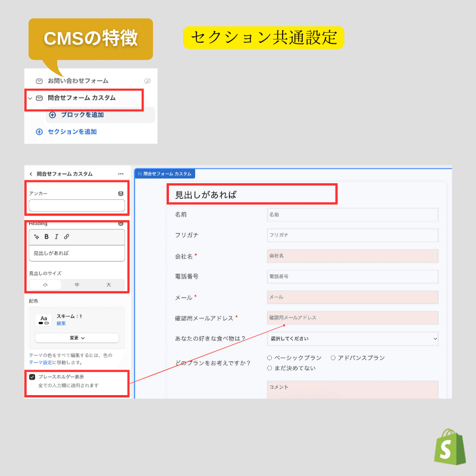The image size is (476, 476).
Task: Click the dynamic source icon next to Heading
Action: click(121, 223)
